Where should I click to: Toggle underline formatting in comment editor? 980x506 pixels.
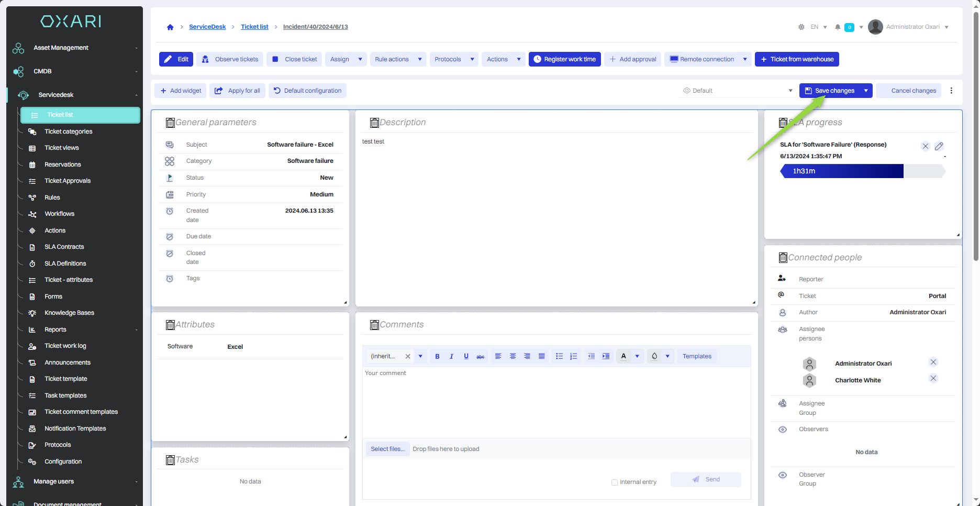pyautogui.click(x=466, y=356)
